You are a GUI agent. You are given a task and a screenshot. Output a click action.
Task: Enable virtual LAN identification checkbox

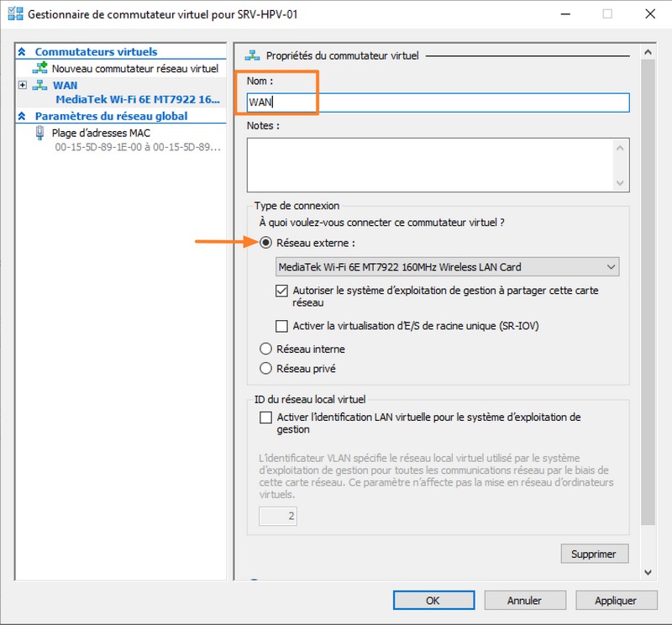[265, 418]
